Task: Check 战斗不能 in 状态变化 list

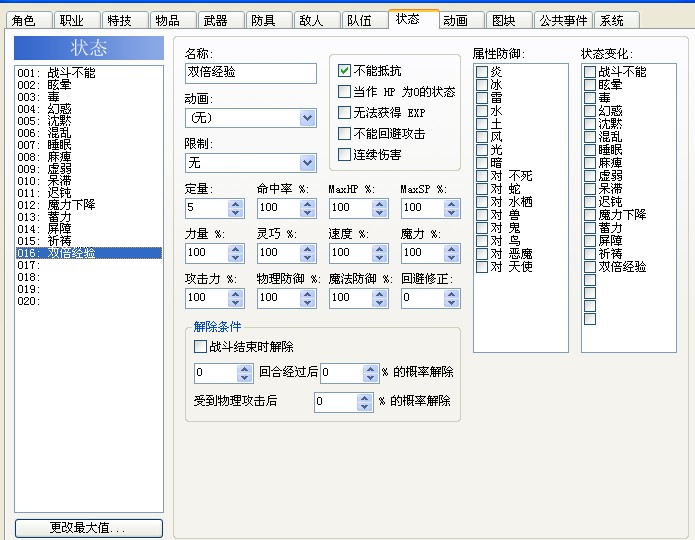Action: (590, 71)
